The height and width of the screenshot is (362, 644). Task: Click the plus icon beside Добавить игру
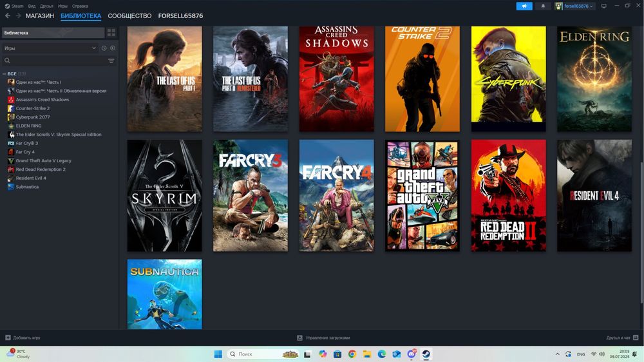pyautogui.click(x=8, y=338)
